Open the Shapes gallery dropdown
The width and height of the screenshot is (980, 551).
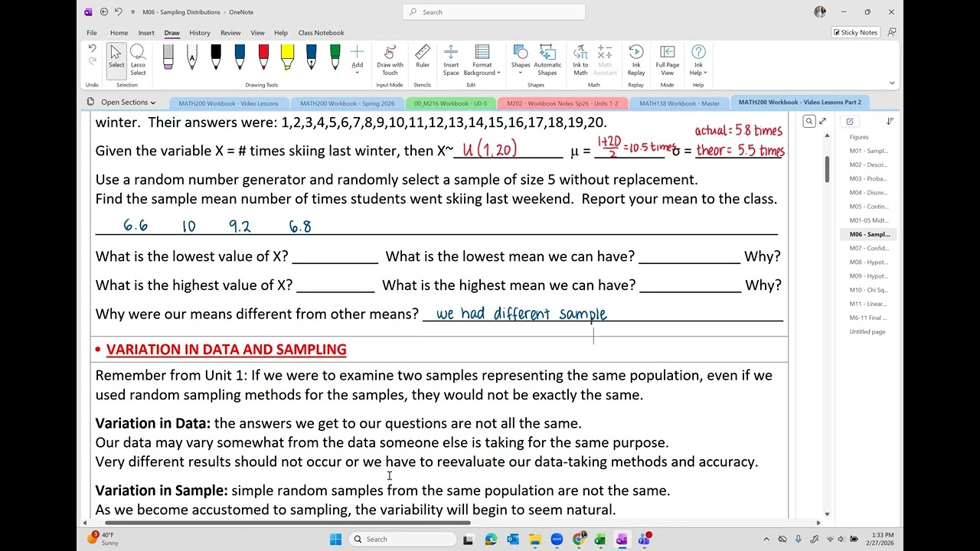pos(521,60)
